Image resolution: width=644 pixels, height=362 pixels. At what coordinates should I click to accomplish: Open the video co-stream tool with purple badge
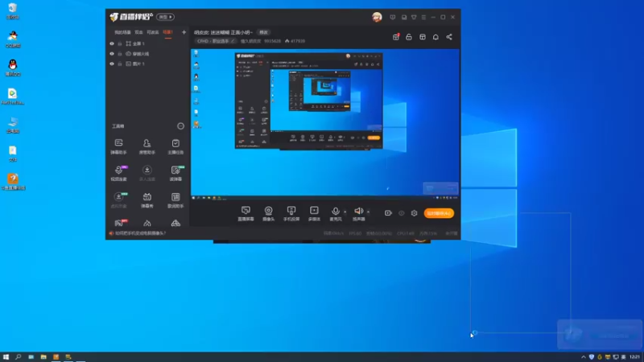pos(118,173)
